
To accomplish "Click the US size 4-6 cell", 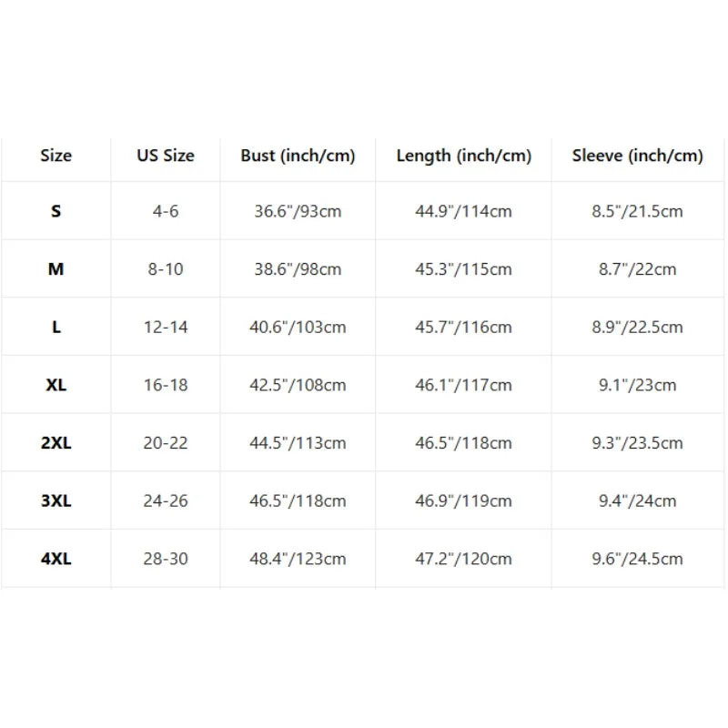I will pos(166,211).
